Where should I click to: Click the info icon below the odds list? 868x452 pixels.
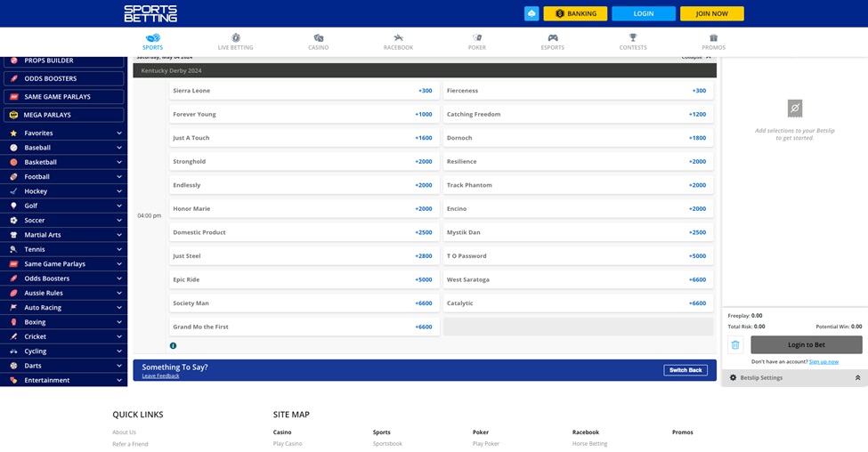coord(174,345)
